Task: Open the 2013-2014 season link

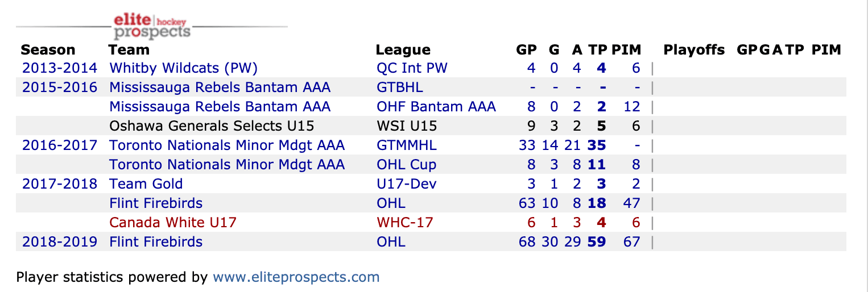Action: 60,68
